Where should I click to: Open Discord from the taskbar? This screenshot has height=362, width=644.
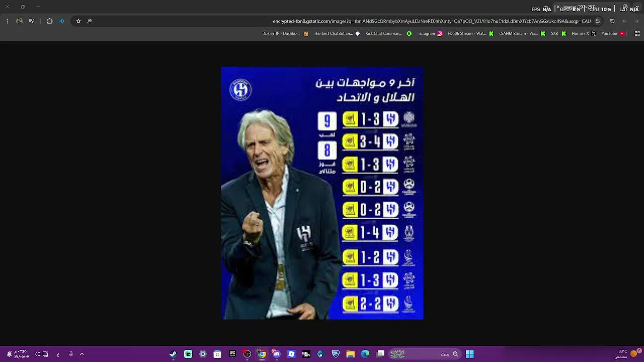[x=276, y=354]
